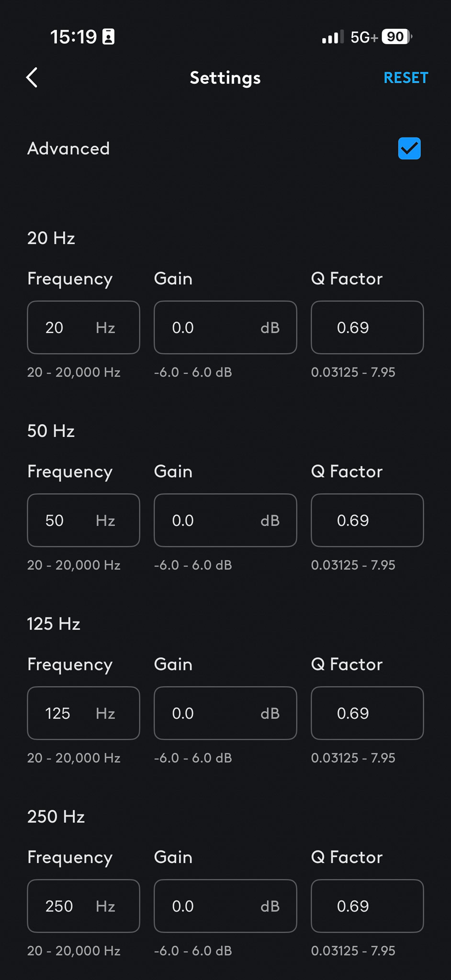Edit the 125 Hz band gain field

225,713
